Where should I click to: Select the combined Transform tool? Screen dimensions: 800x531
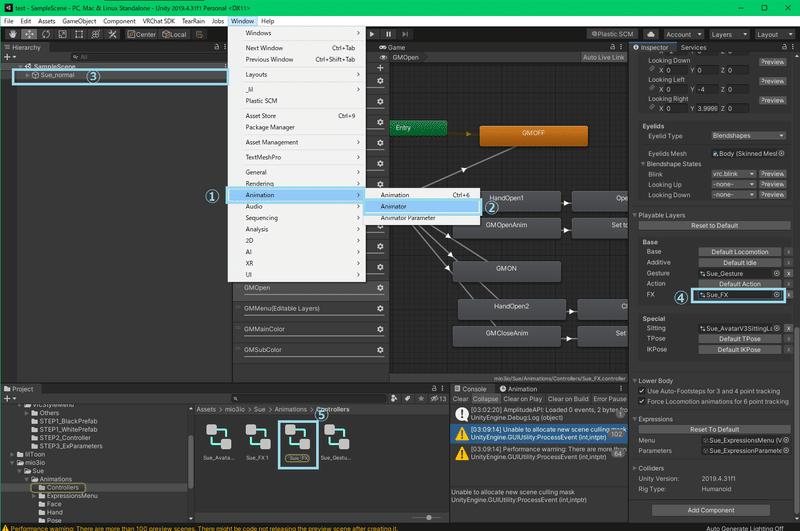[x=95, y=34]
